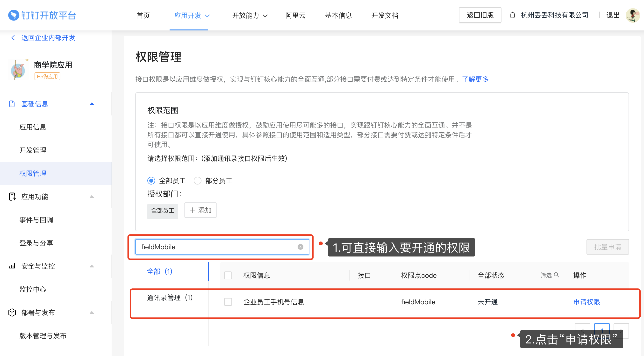Click the H5微应用 tag

(47, 77)
